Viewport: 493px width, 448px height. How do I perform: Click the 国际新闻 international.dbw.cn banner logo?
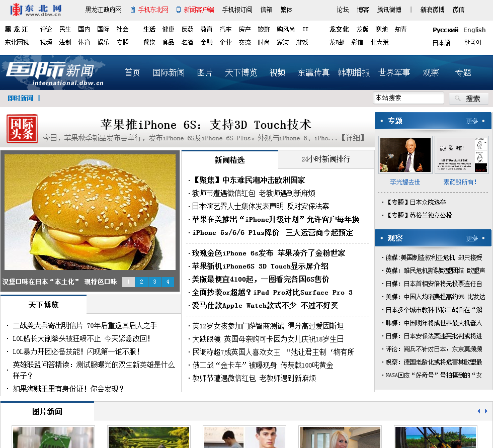[55, 73]
